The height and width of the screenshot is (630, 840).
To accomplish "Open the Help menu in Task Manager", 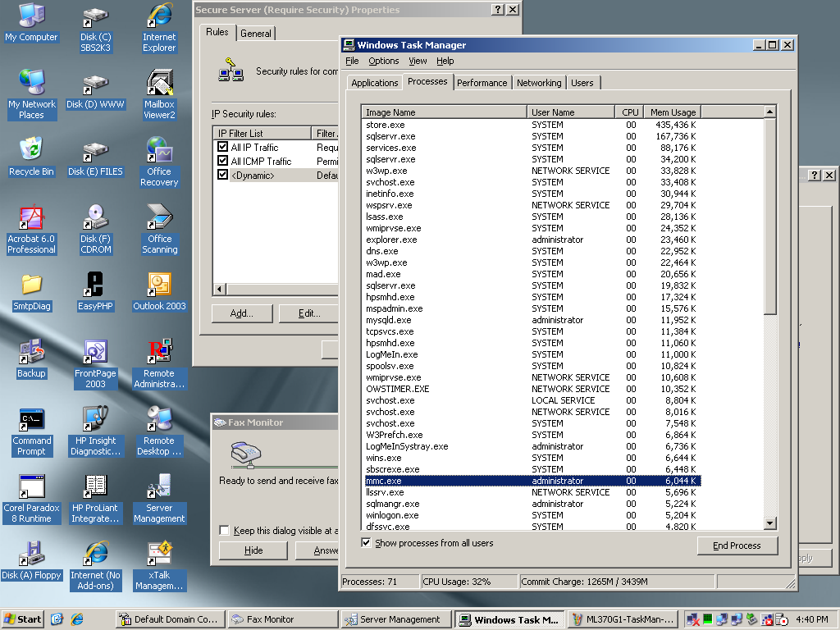I will click(445, 61).
